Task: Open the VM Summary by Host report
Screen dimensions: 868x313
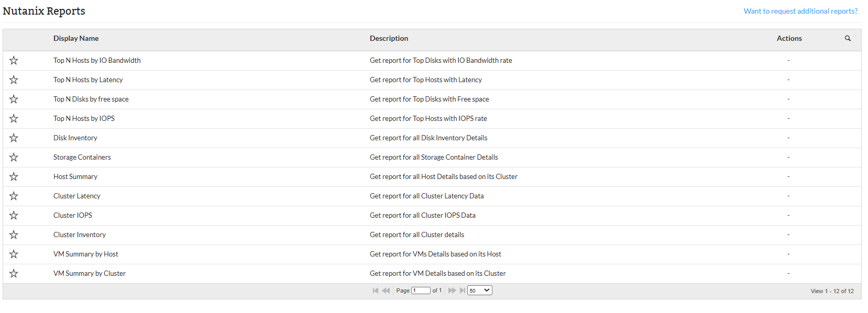Action: (x=86, y=254)
